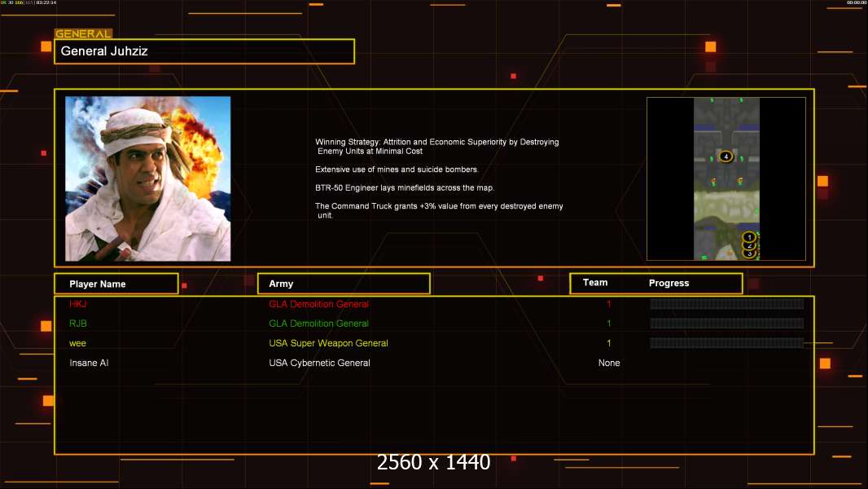The width and height of the screenshot is (868, 489).
Task: Select start position marker 4 on map
Action: 726,156
